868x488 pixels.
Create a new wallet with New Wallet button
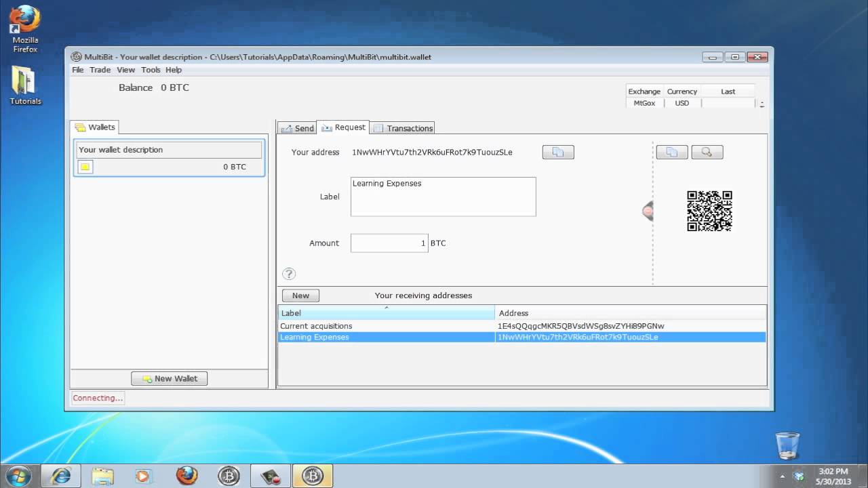pyautogui.click(x=170, y=379)
